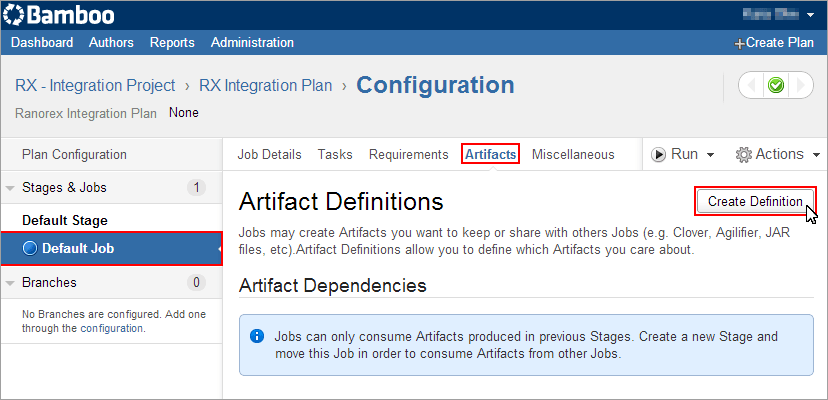Switch to Tasks tab
Image resolution: width=828 pixels, height=400 pixels.
tap(335, 155)
